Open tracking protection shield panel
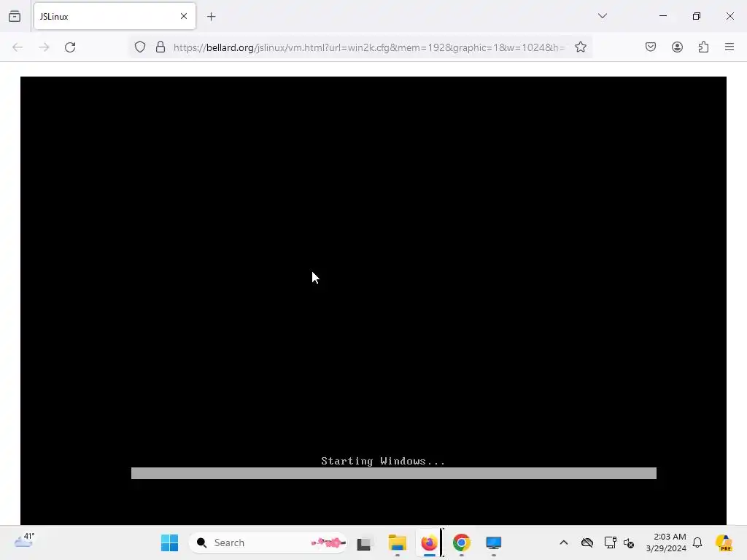This screenshot has width=747, height=560. pyautogui.click(x=139, y=47)
